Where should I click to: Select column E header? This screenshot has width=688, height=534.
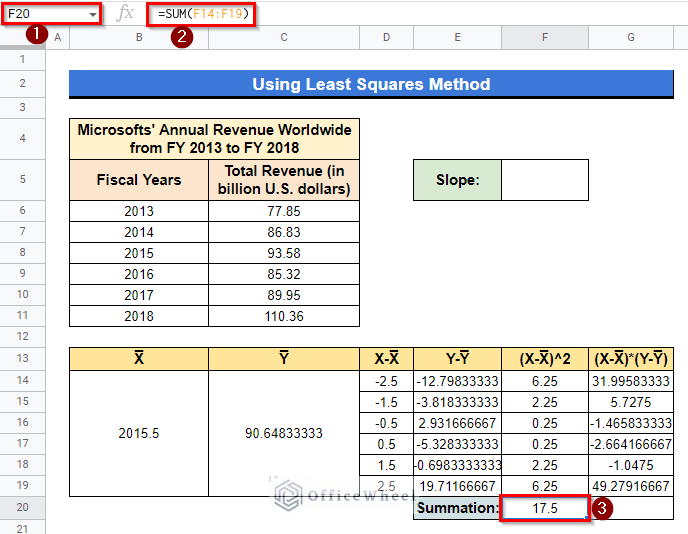click(x=457, y=38)
